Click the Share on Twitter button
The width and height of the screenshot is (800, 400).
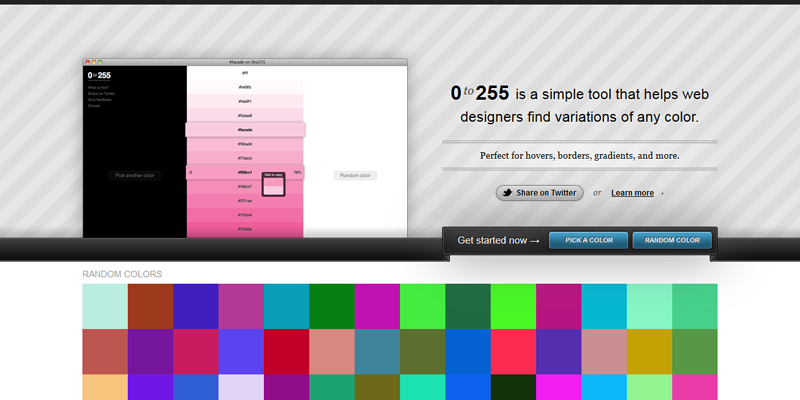tap(539, 193)
